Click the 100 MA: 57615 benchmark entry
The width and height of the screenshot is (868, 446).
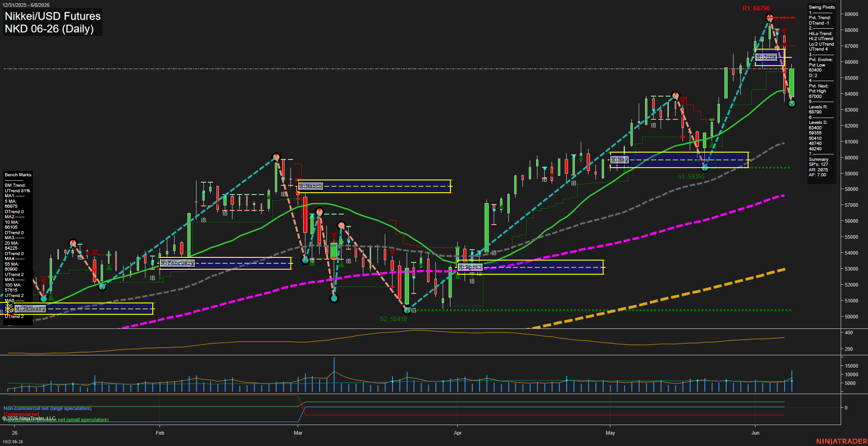tap(13, 287)
